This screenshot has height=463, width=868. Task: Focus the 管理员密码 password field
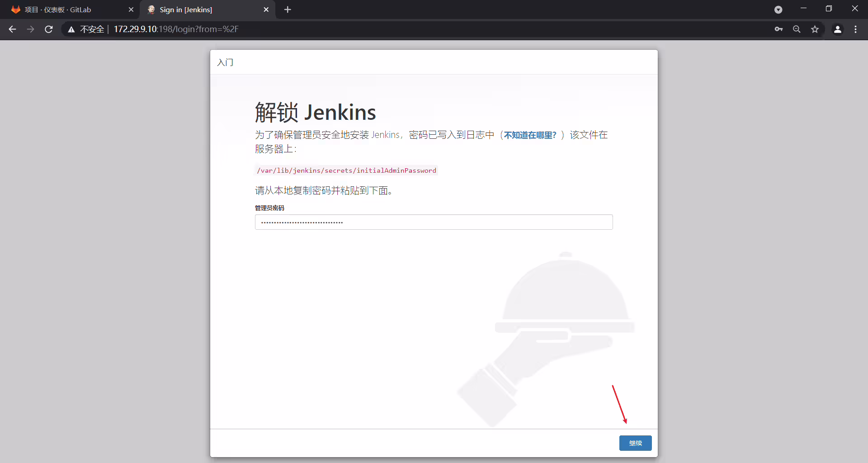434,222
